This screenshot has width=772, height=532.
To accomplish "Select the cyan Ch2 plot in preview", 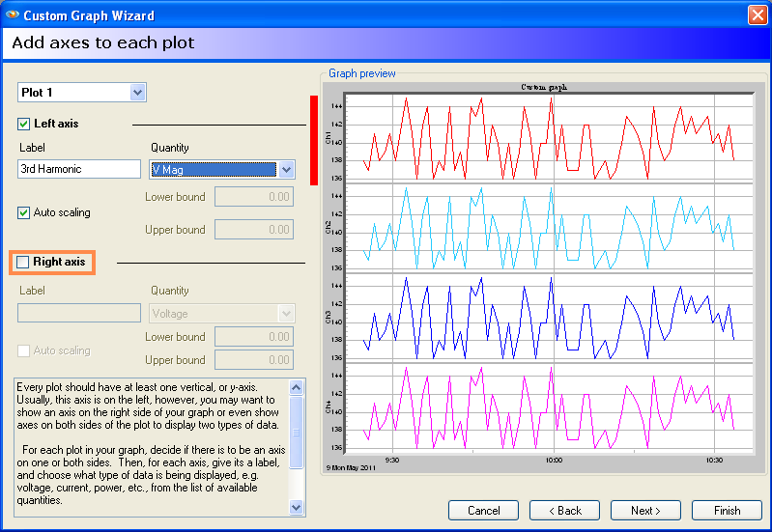I will point(548,229).
